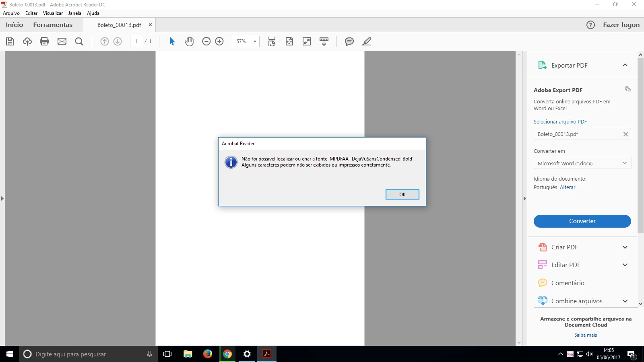Switch to the Ferramentas tab

pos(53,25)
